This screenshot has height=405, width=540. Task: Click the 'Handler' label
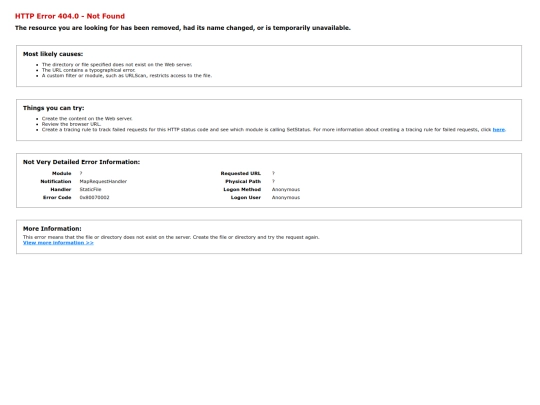61,189
